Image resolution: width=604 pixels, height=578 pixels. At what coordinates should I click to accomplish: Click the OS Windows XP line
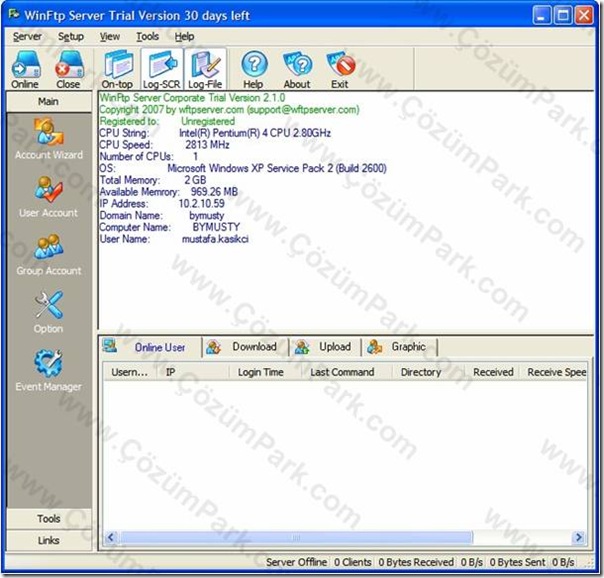pos(243,168)
